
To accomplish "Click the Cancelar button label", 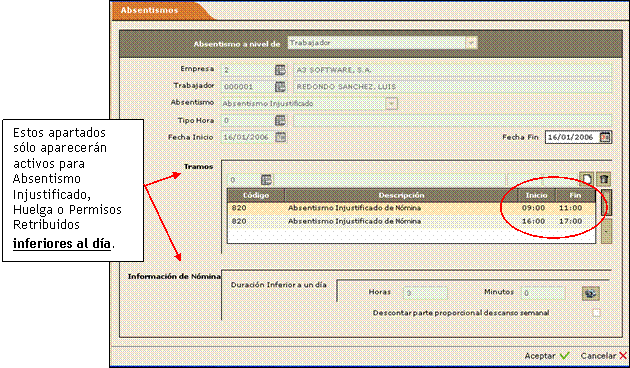I will pyautogui.click(x=598, y=356).
